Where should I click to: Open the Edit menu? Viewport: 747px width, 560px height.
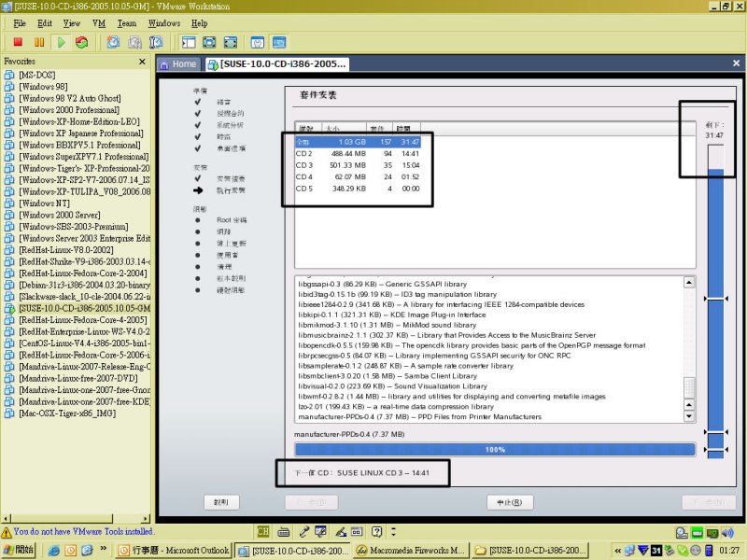[45, 23]
